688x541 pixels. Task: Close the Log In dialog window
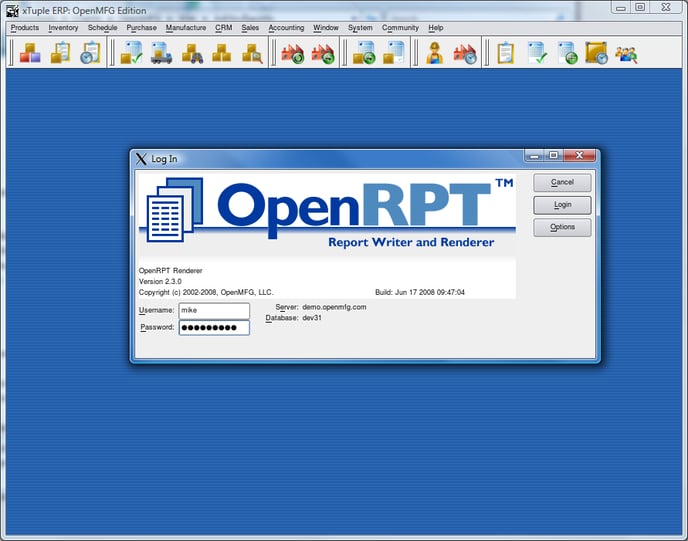579,155
